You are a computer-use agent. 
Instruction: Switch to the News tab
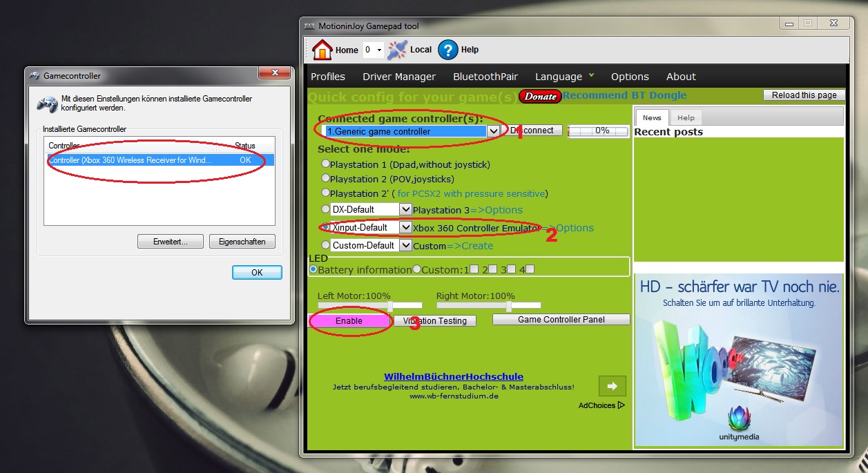click(652, 117)
